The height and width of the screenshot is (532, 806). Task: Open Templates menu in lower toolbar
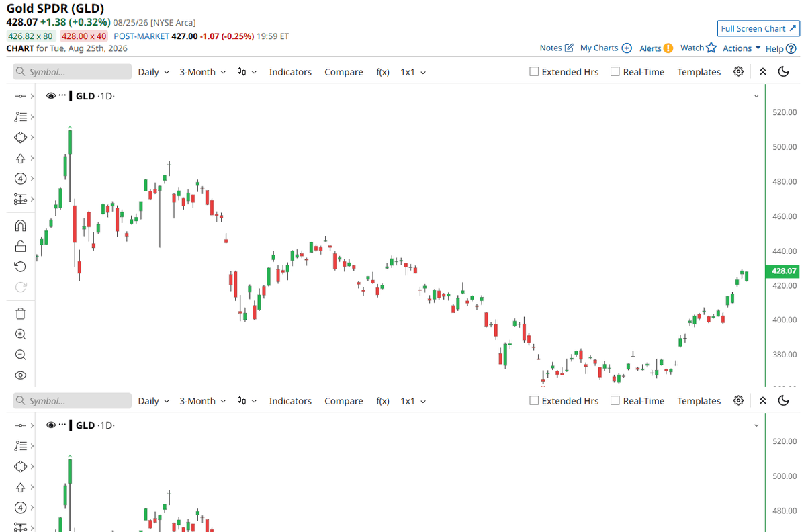click(699, 401)
